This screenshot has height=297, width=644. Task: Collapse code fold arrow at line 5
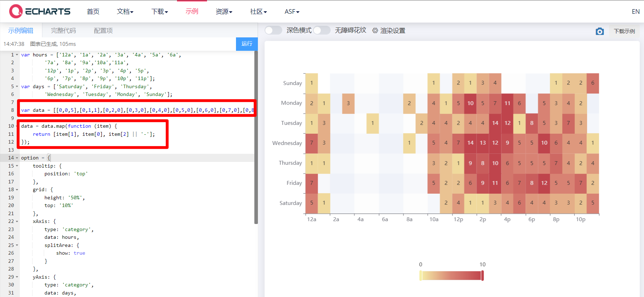click(17, 86)
